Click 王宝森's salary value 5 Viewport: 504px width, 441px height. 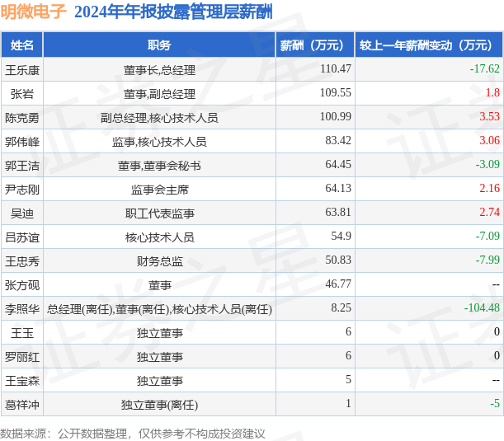(x=348, y=380)
